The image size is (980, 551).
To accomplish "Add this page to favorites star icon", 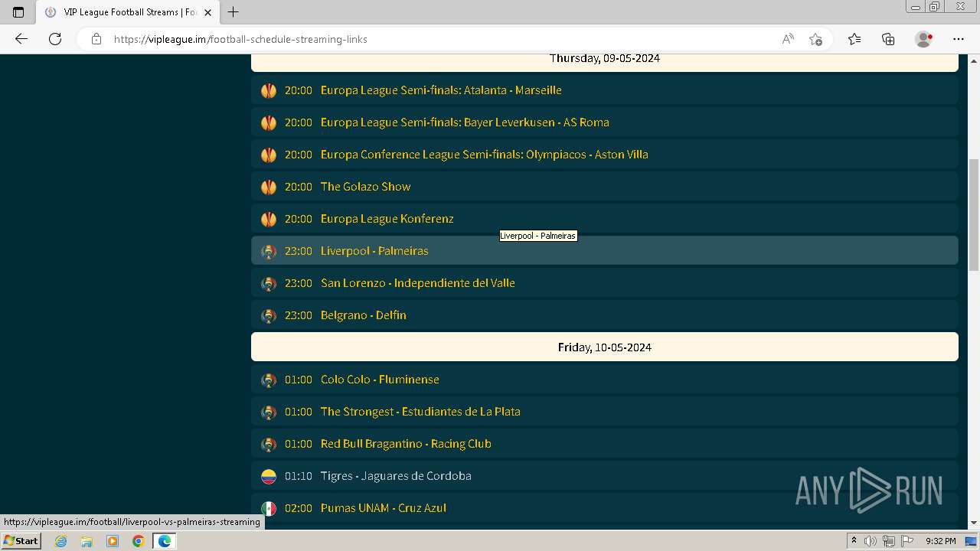I will tap(815, 39).
